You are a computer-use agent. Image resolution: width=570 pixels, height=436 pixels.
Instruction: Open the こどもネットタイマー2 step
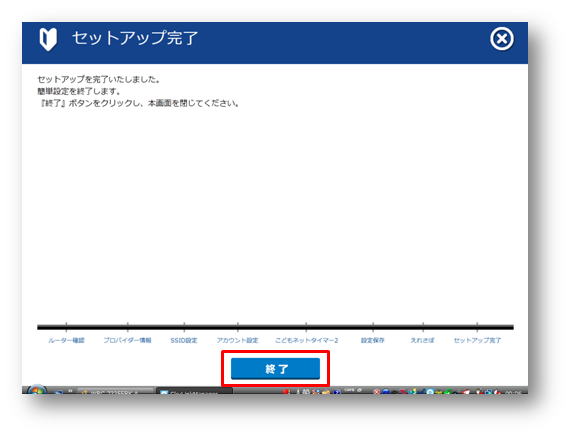pos(306,340)
